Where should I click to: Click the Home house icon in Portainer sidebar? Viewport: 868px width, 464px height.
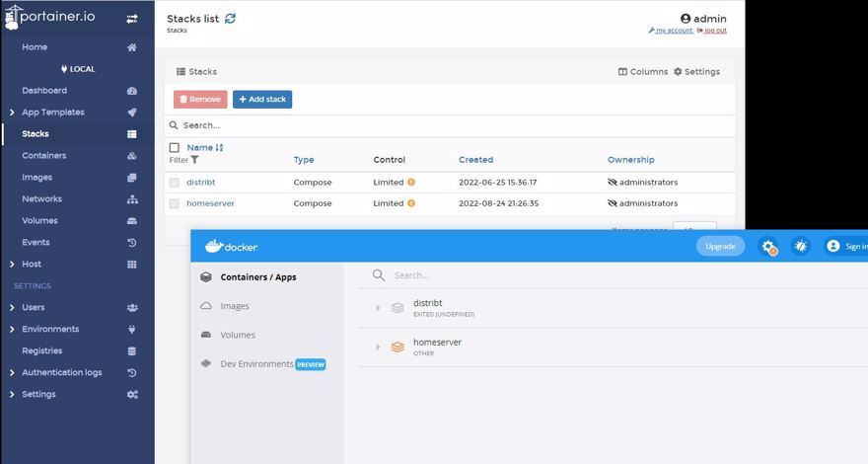132,47
